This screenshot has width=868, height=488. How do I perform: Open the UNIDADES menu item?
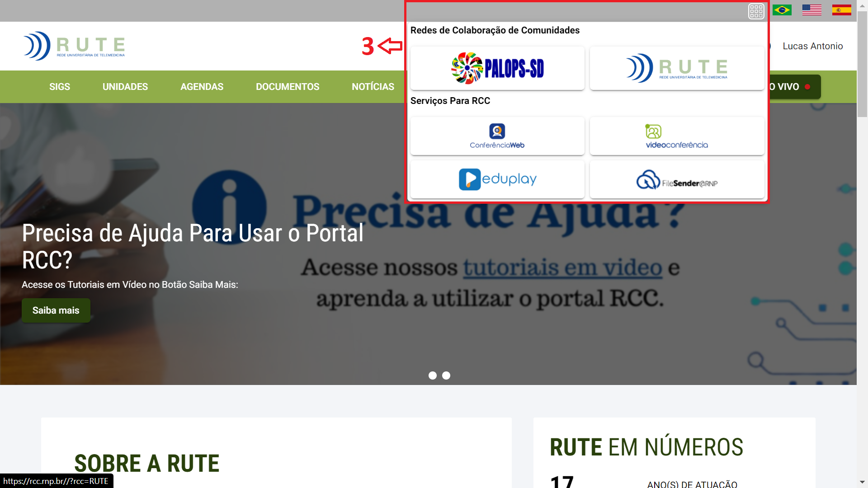click(x=125, y=87)
